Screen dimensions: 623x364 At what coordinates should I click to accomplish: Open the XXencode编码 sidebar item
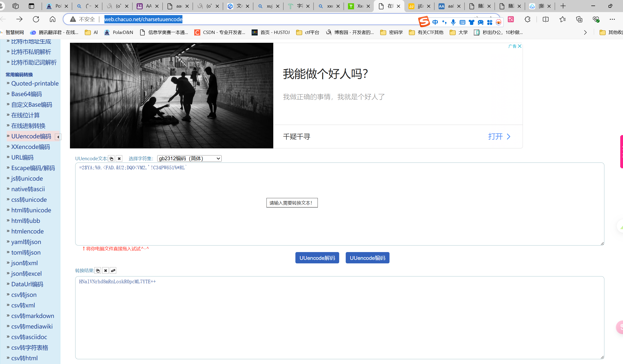pyautogui.click(x=30, y=147)
